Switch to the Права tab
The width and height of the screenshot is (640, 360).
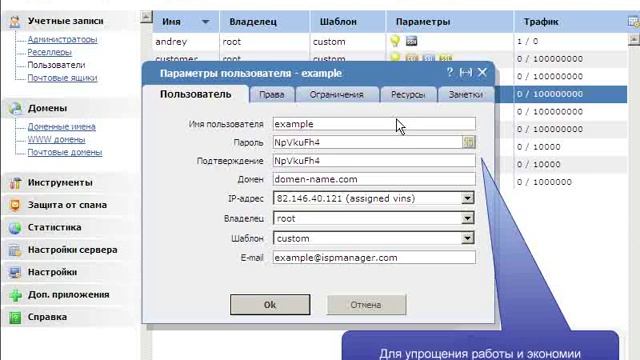(x=271, y=95)
